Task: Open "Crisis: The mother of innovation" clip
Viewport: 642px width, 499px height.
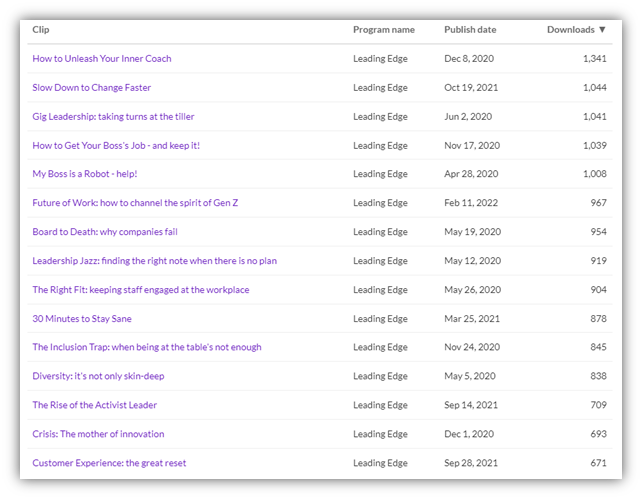Action: [98, 435]
